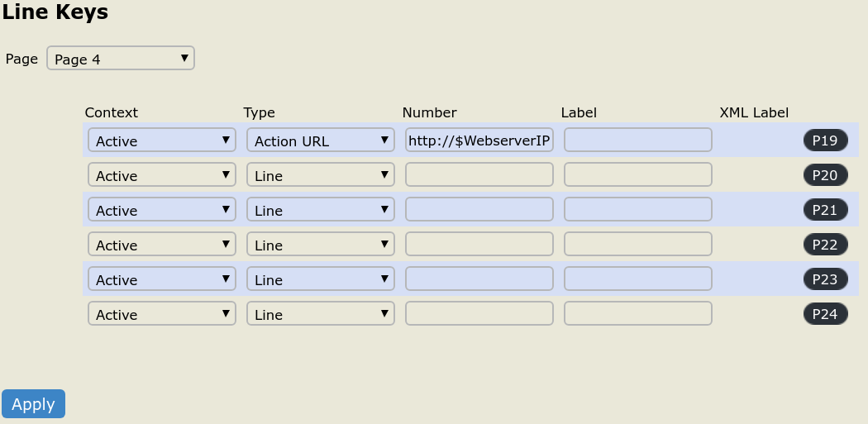The height and width of the screenshot is (424, 868).
Task: Focus the Label field for P20
Action: pos(637,175)
